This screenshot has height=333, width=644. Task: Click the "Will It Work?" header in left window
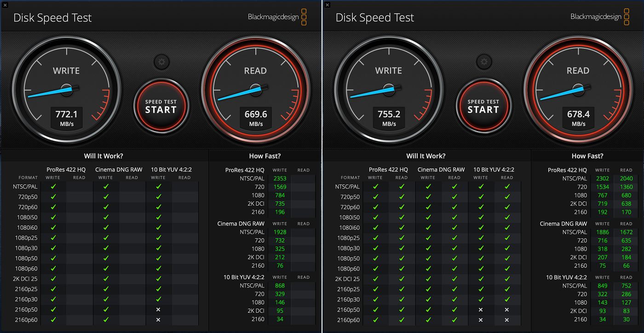tap(103, 156)
